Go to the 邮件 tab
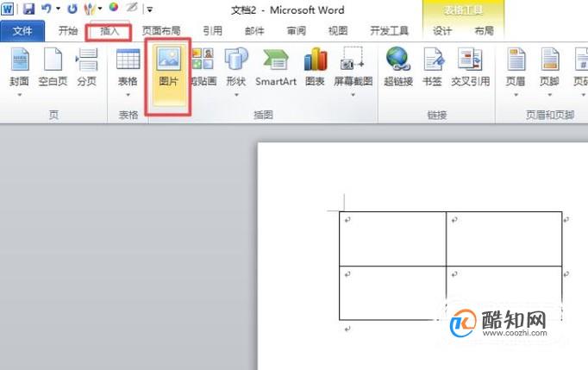The image size is (588, 370). [254, 31]
